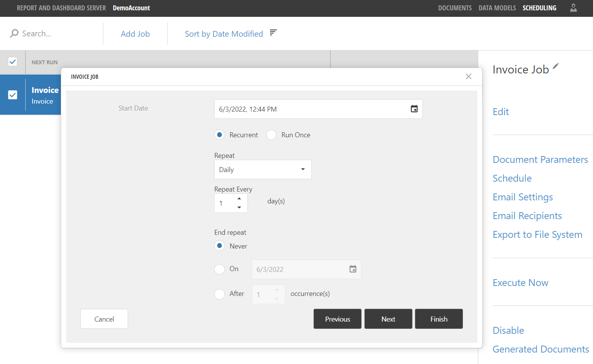Click the pencil icon next to Invoice Job
Screen dimensions: 593x364
tap(556, 66)
